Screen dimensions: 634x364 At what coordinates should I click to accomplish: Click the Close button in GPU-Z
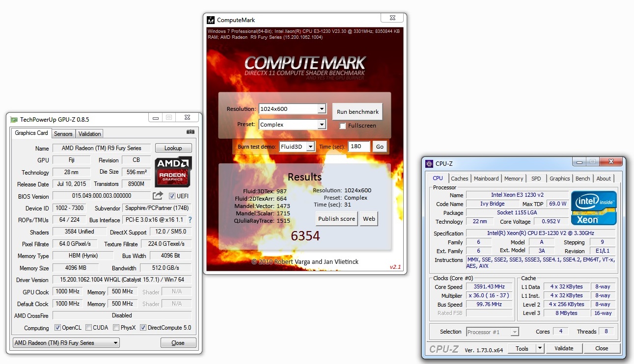click(x=178, y=343)
